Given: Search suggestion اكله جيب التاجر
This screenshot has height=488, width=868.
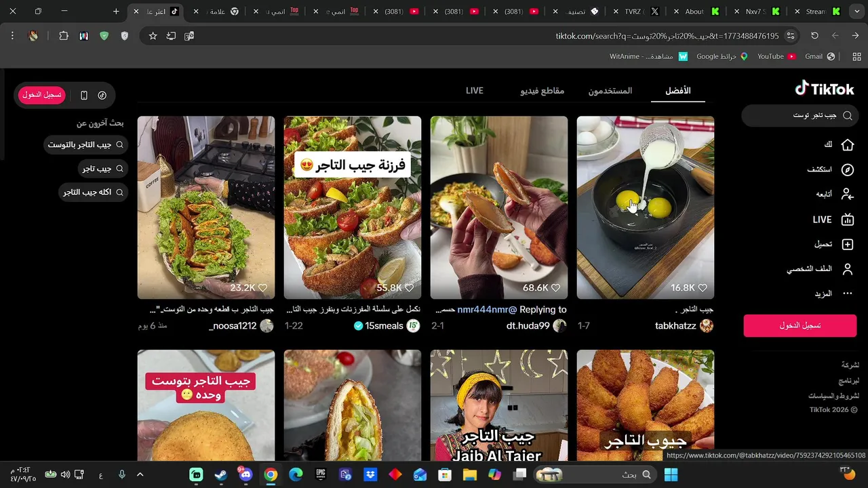Looking at the screenshot, I should pyautogui.click(x=93, y=192).
